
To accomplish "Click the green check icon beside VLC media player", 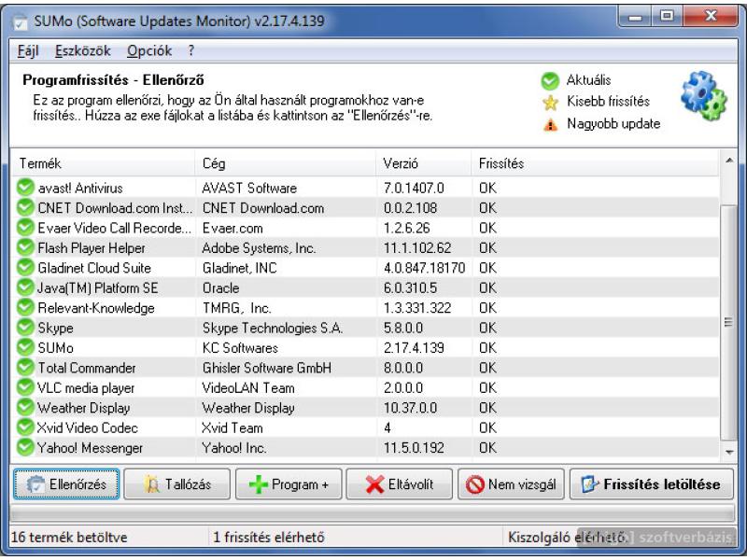I will 25,387.
